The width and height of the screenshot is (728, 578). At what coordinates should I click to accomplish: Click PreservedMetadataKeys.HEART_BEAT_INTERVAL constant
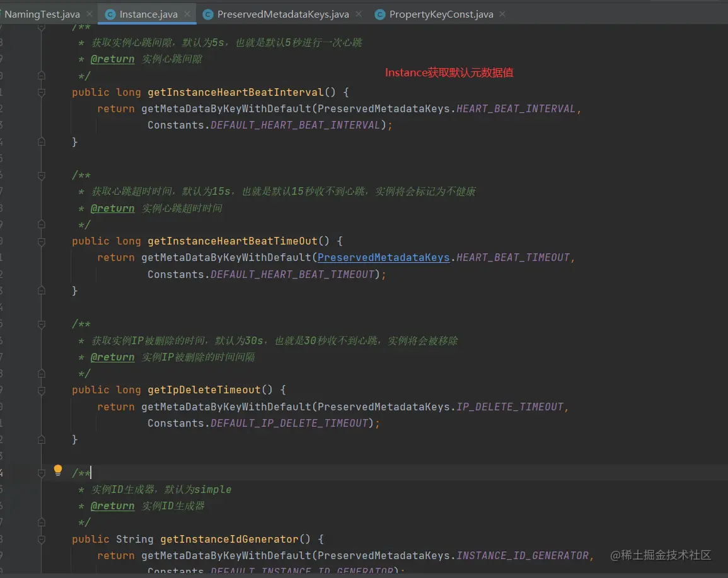(x=516, y=108)
